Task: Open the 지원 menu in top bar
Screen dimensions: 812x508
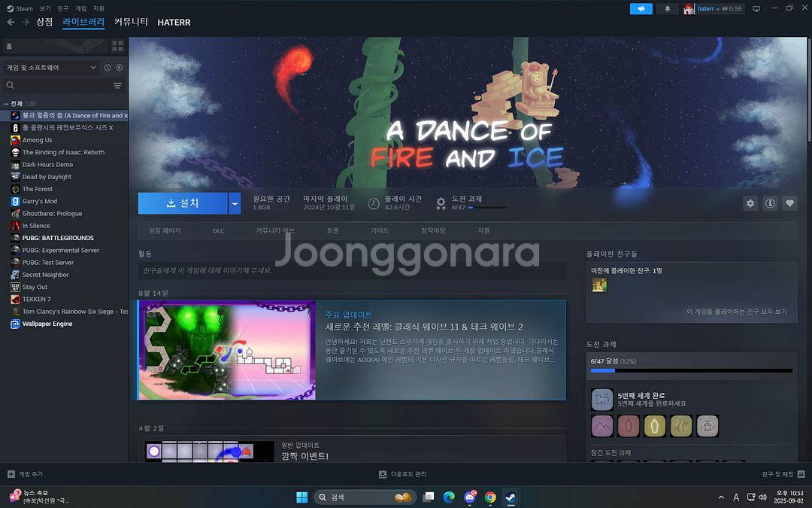Action: (98, 8)
